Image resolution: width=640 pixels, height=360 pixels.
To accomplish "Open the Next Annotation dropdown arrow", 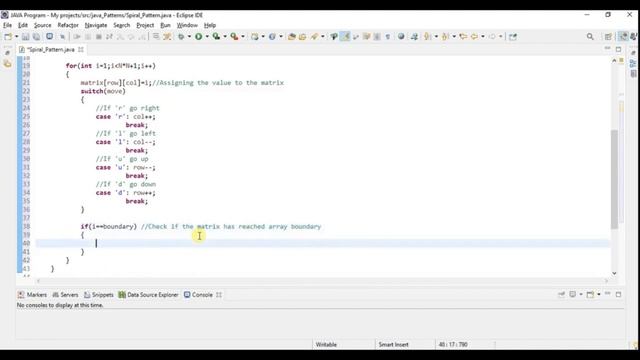I will coord(436,37).
